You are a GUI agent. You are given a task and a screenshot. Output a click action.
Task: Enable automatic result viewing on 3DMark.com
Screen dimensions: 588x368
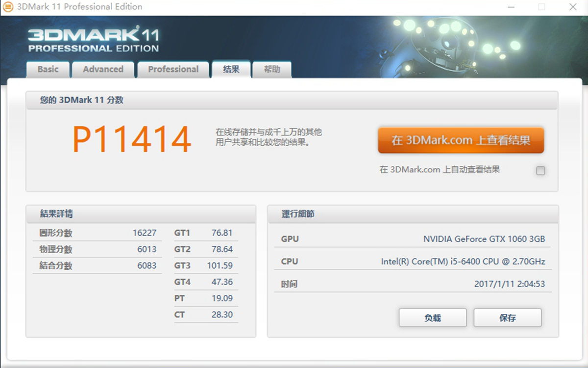coord(540,171)
